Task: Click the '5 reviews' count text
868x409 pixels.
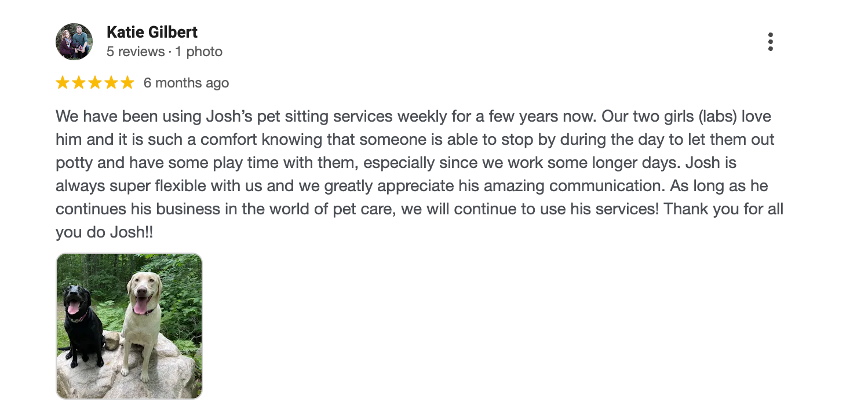Action: [136, 52]
